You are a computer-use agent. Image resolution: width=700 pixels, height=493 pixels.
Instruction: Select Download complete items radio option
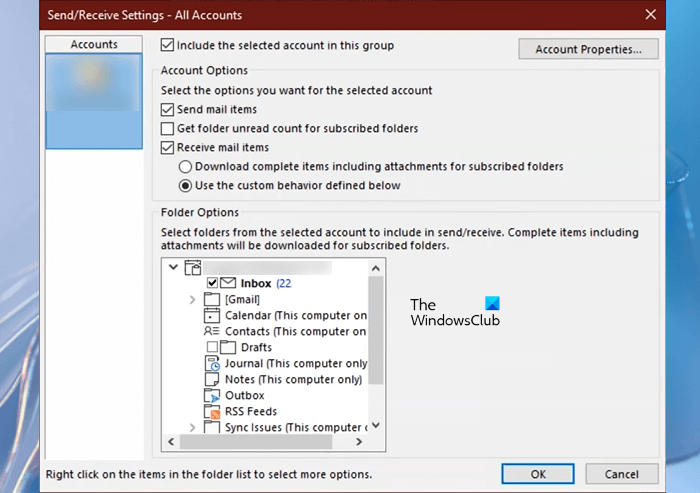[x=184, y=166]
